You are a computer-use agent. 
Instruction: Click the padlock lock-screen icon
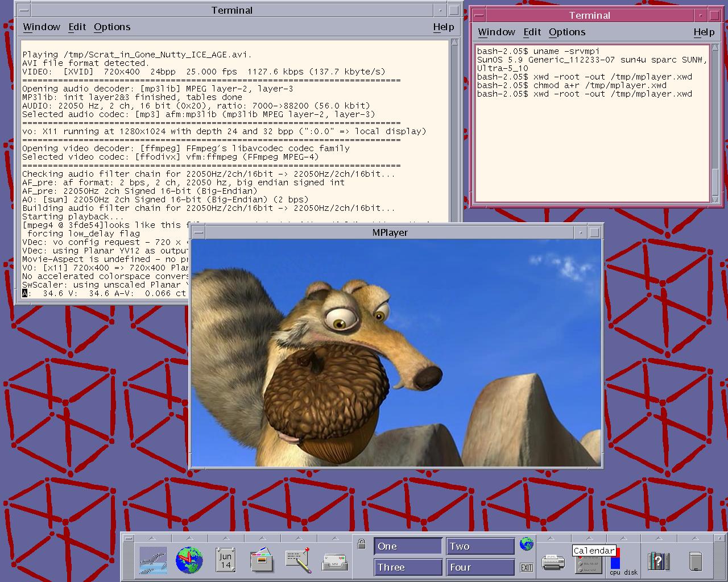click(361, 544)
